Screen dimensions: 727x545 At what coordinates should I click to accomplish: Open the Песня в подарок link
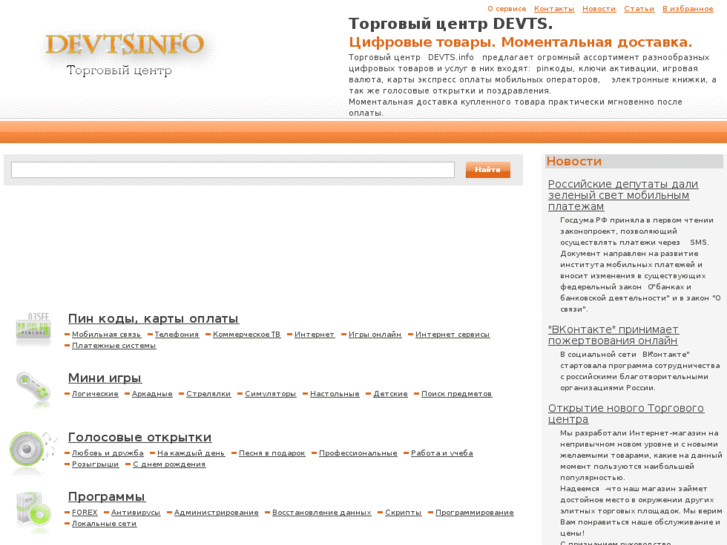[272, 453]
